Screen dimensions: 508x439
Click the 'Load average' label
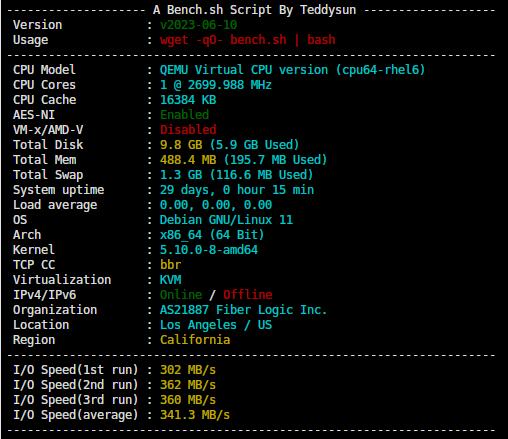(55, 205)
